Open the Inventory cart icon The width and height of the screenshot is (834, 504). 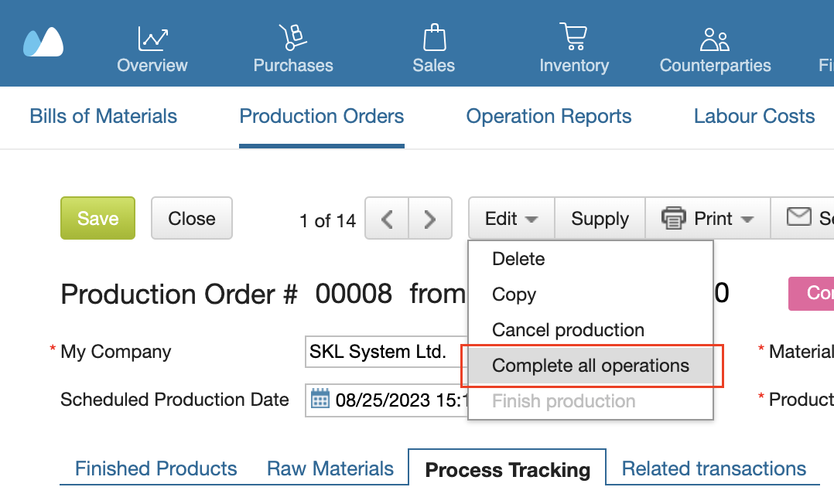tap(573, 38)
